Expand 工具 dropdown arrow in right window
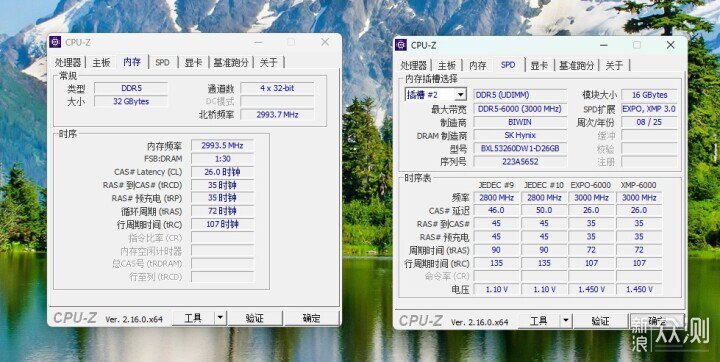The width and height of the screenshot is (720, 362). click(566, 322)
